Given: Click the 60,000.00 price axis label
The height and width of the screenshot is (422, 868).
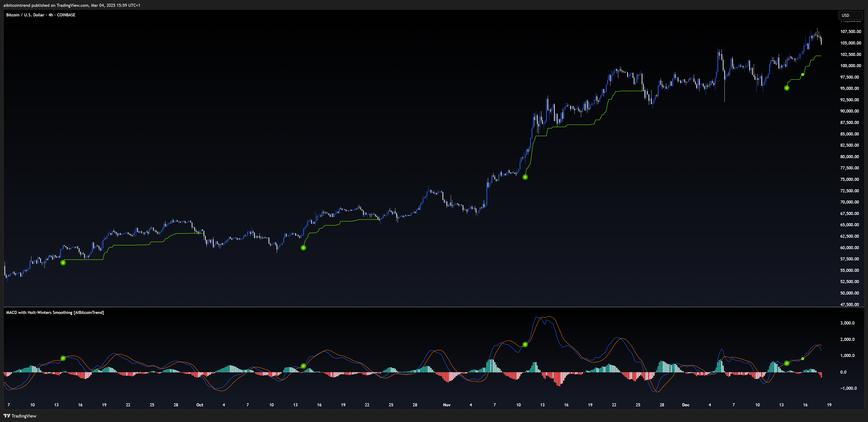Looking at the screenshot, I should 850,247.
